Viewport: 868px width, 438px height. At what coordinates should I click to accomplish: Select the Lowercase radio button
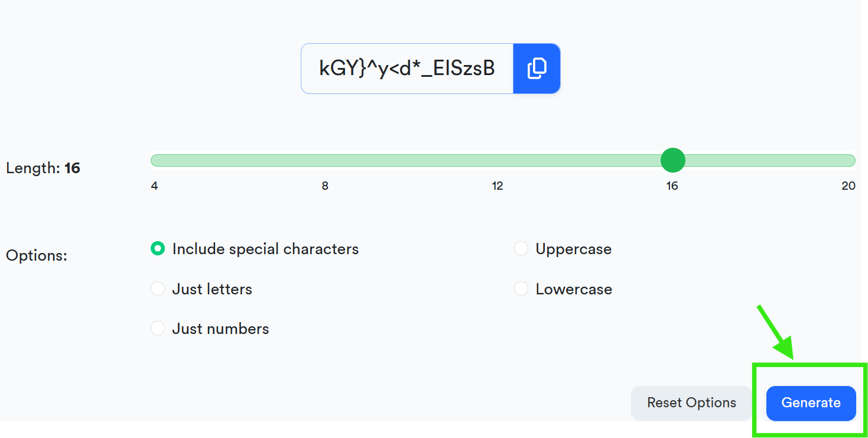tap(521, 289)
